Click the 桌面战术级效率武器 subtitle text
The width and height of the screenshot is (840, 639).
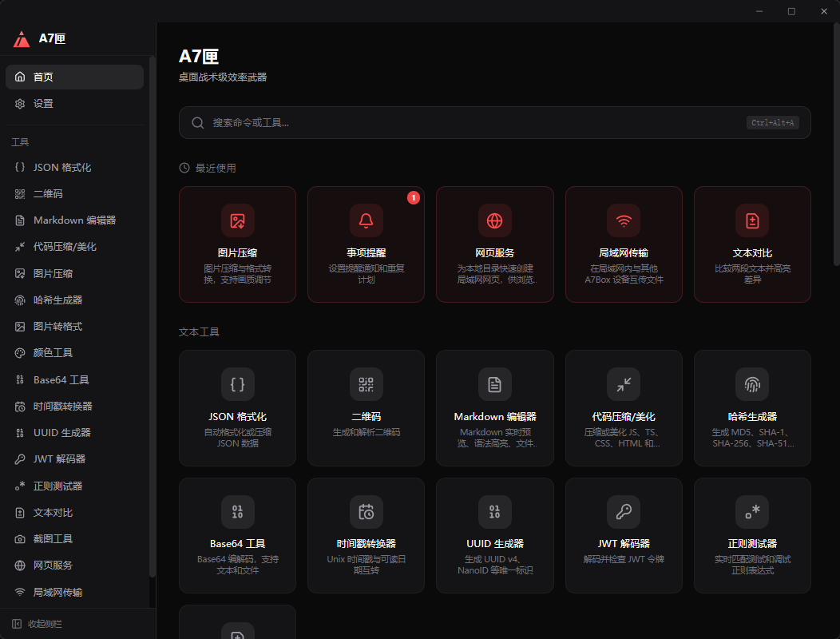[x=223, y=77]
